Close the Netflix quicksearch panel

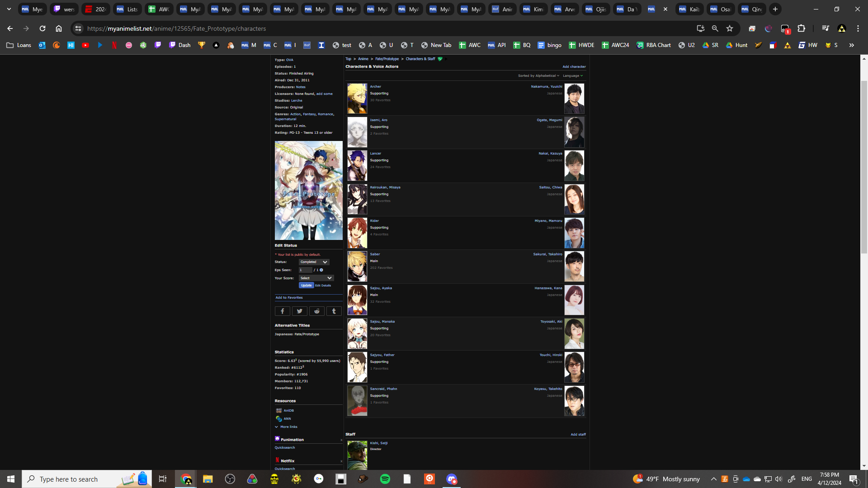click(x=341, y=461)
